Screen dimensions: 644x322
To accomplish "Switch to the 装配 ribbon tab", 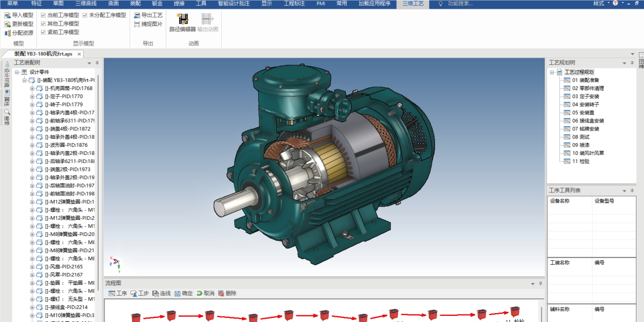I will click(x=135, y=4).
